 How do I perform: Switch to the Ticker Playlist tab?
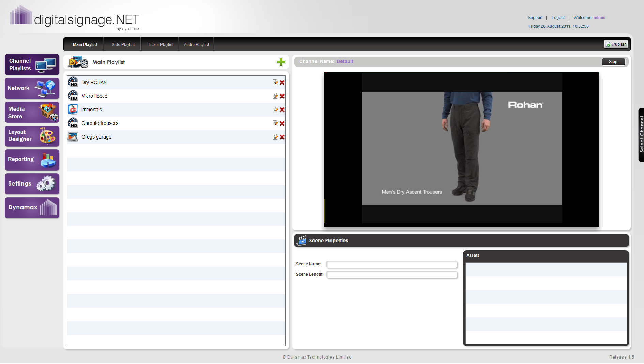tap(160, 44)
